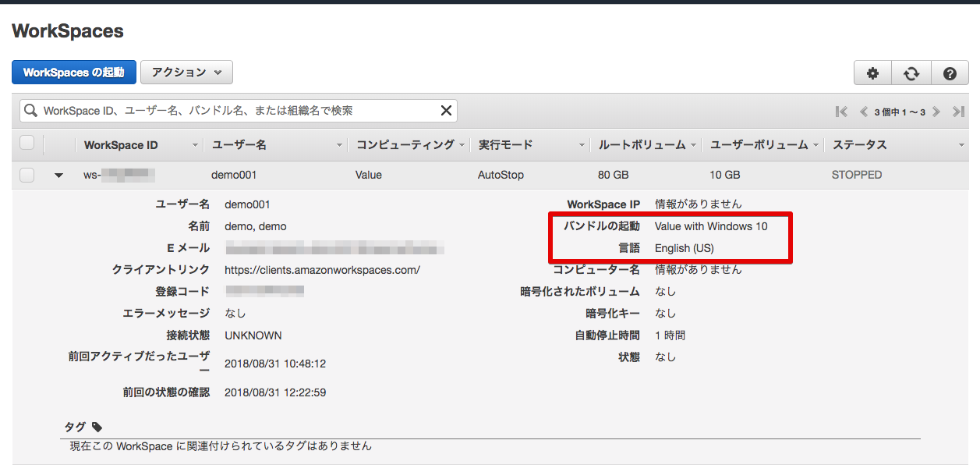Clear the search with the X icon
Screen dimensions: 980x465
click(445, 110)
